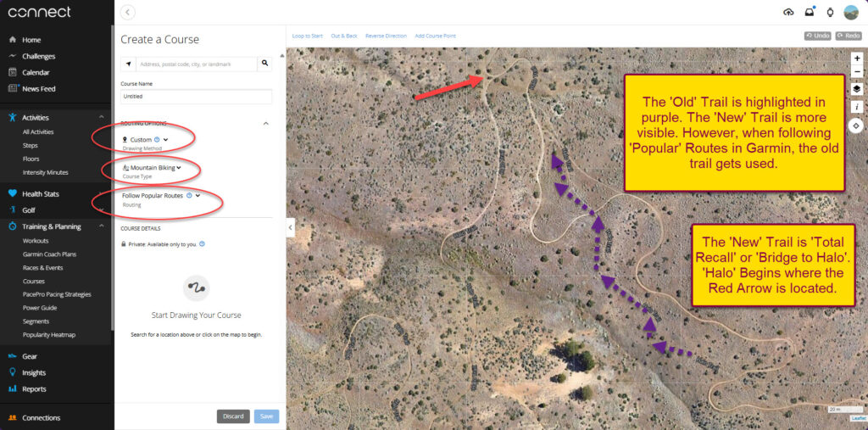The image size is (868, 430).
Task: Select Intensity Minutes
Action: pyautogui.click(x=46, y=172)
